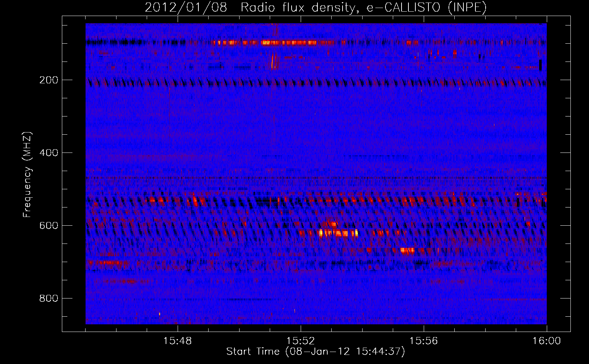Click the 15:48 time tick label
589x364 pixels.
pos(178,341)
